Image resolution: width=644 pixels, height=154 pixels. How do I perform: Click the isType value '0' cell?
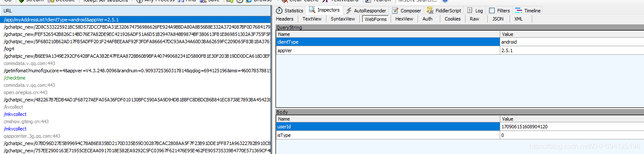(572, 135)
